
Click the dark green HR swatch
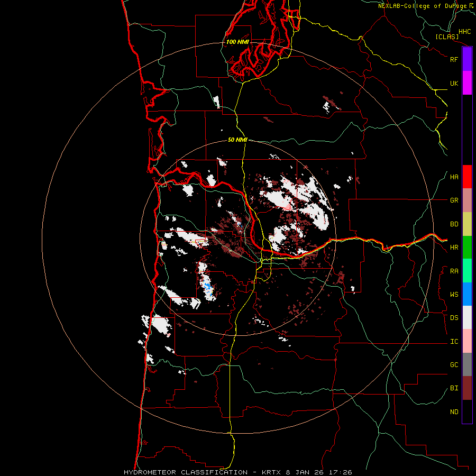click(467, 247)
